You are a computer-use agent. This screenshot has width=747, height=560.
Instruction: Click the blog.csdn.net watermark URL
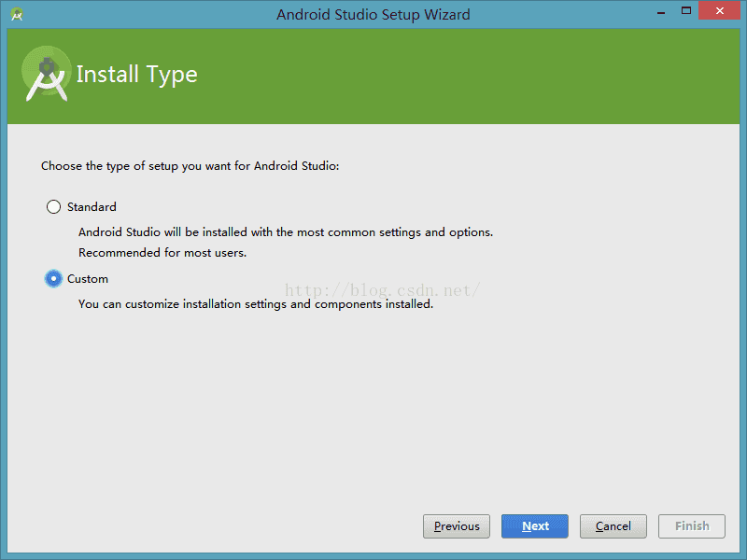tap(383, 290)
